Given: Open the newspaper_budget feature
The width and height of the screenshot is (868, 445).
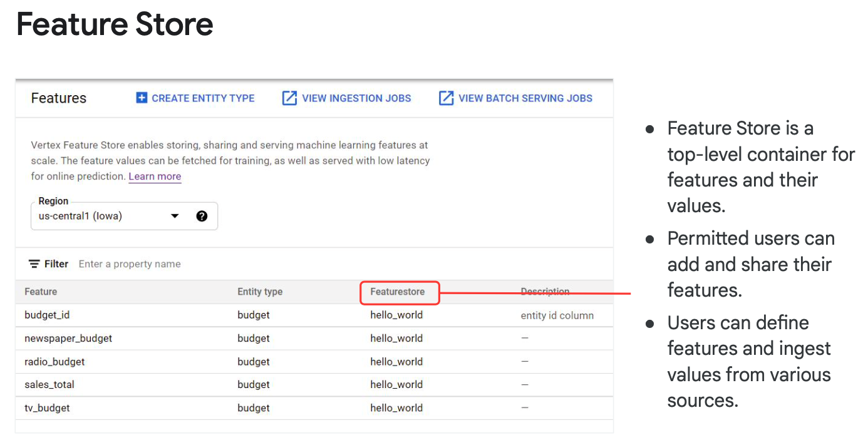Looking at the screenshot, I should click(68, 338).
